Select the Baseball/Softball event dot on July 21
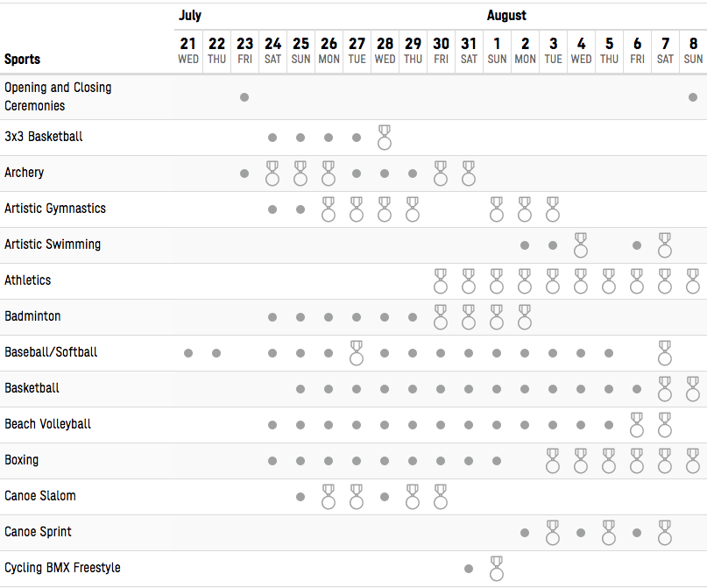The width and height of the screenshot is (707, 588). click(188, 353)
